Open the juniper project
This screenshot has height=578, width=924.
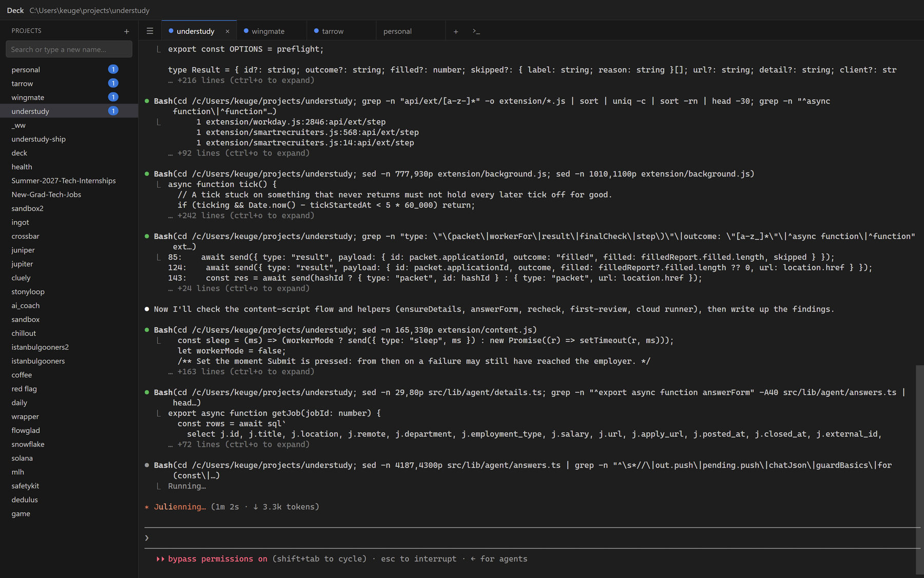click(x=69, y=249)
